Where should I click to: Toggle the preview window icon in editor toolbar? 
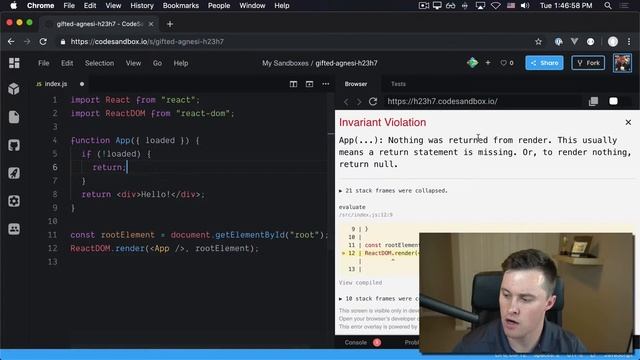(309, 84)
